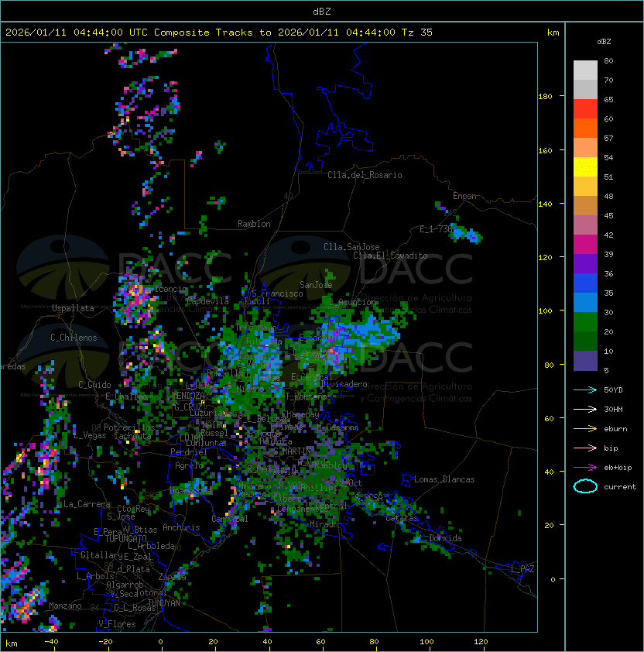Click the Ramblon place label

(x=254, y=224)
